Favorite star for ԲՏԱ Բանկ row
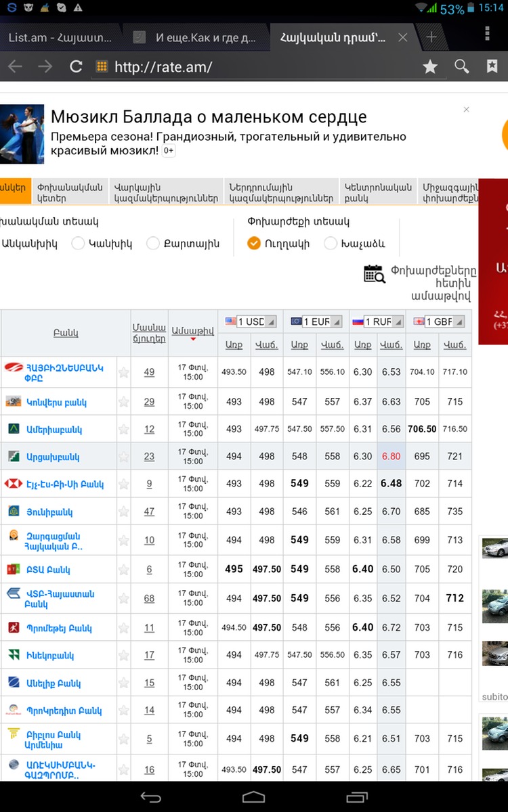This screenshot has width=508, height=812. 124,570
